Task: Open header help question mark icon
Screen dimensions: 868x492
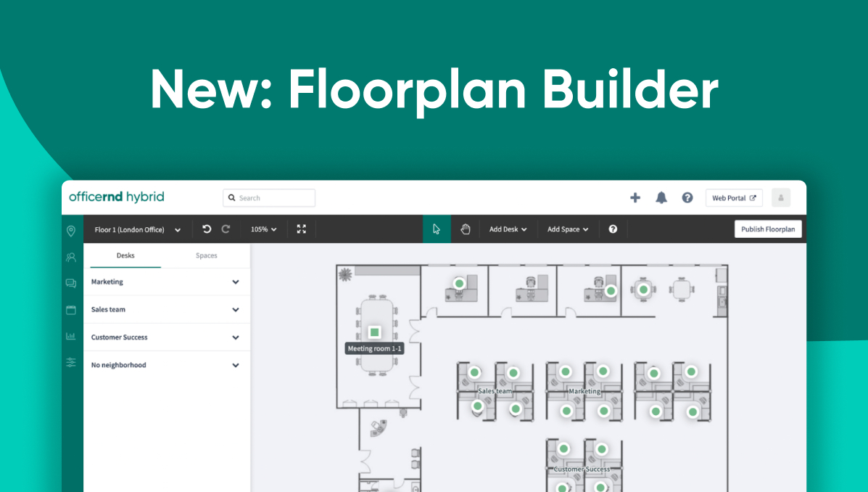Action: [687, 198]
